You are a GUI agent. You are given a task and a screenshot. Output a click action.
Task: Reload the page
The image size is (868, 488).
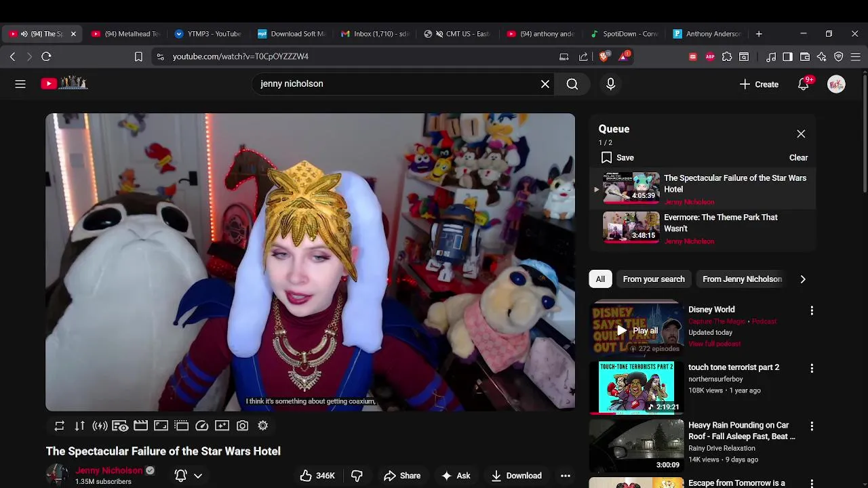click(46, 57)
